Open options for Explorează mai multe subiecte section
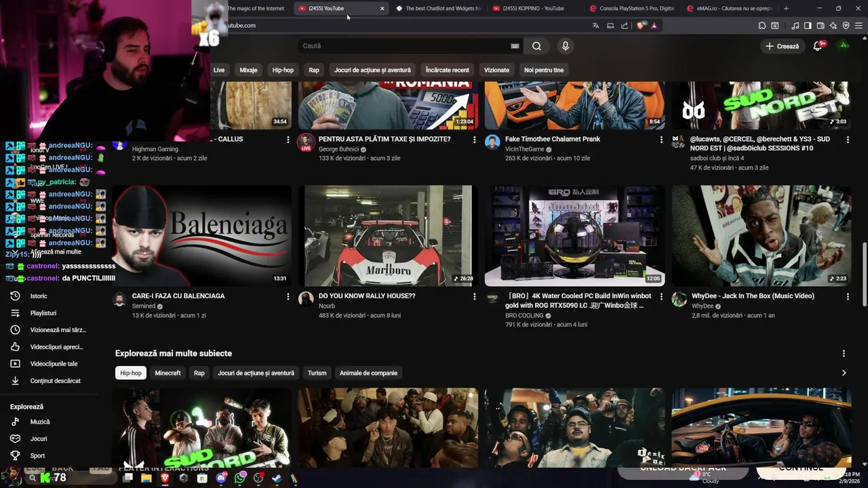Viewport: 868px width, 488px height. coord(844,354)
